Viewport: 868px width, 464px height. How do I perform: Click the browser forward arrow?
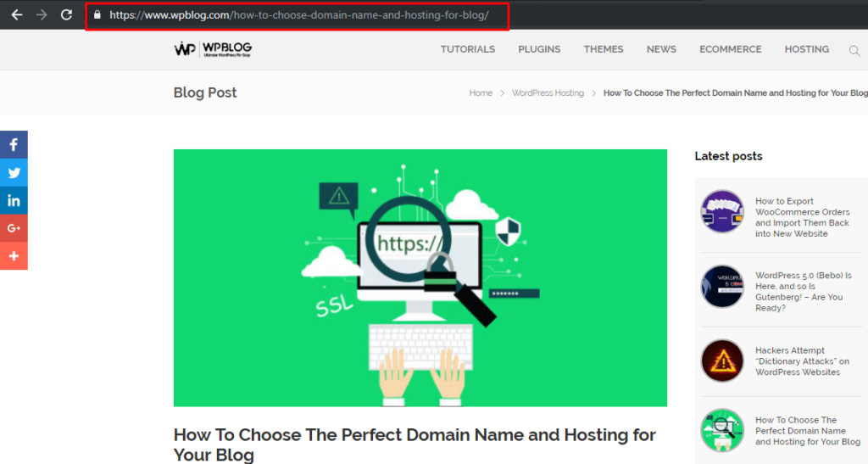click(42, 15)
